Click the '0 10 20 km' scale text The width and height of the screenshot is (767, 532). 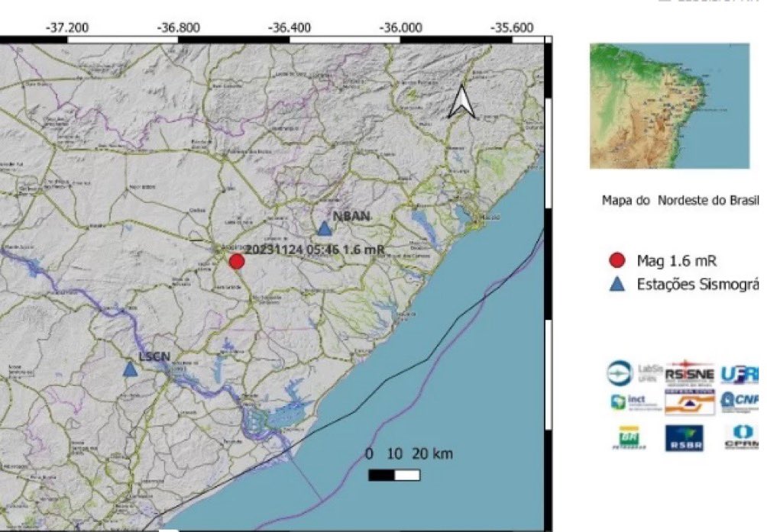pos(409,454)
